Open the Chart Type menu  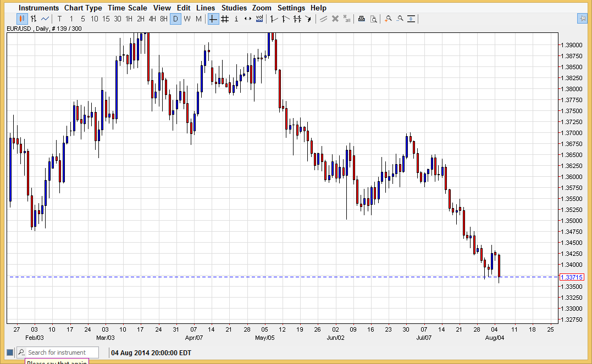[82, 8]
